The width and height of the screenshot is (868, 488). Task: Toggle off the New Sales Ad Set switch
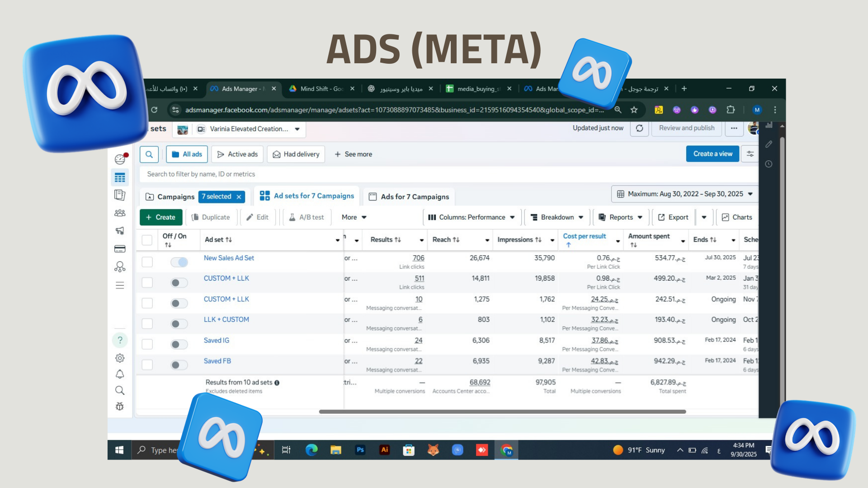179,262
